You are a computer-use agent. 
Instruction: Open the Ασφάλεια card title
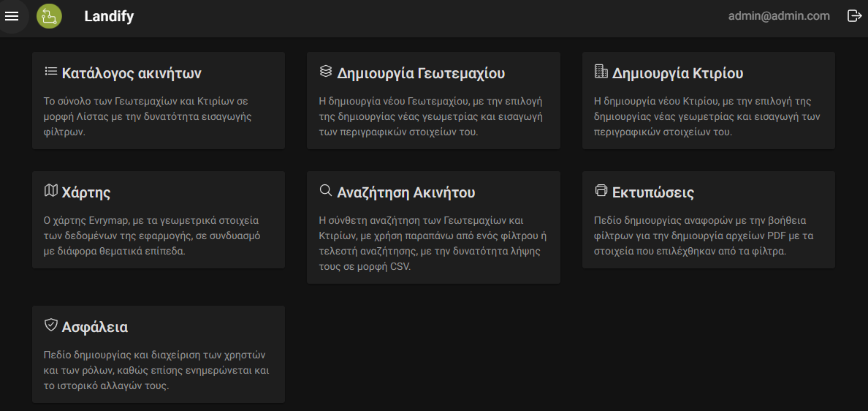(x=95, y=328)
